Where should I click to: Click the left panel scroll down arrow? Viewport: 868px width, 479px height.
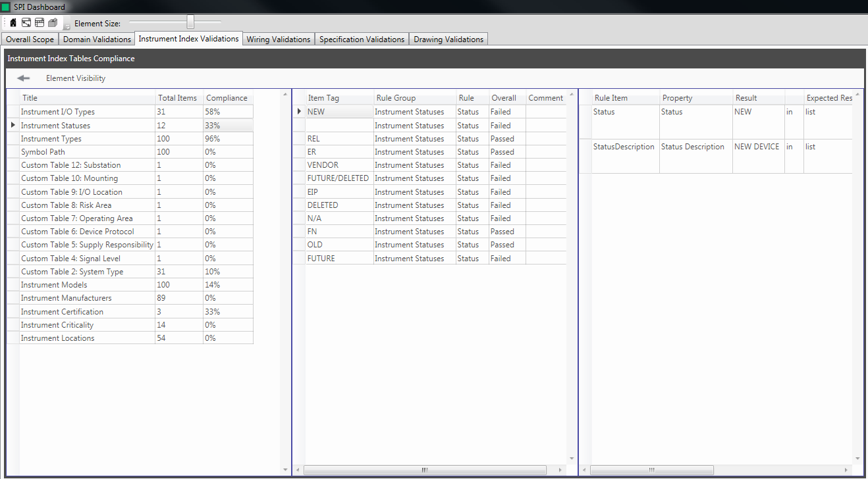pyautogui.click(x=285, y=470)
